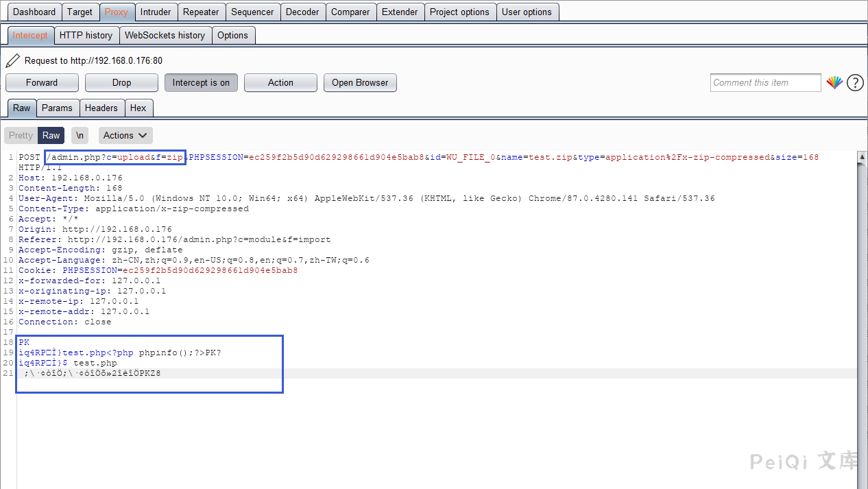The height and width of the screenshot is (489, 868).
Task: Go to the Intruder tab
Action: click(156, 12)
